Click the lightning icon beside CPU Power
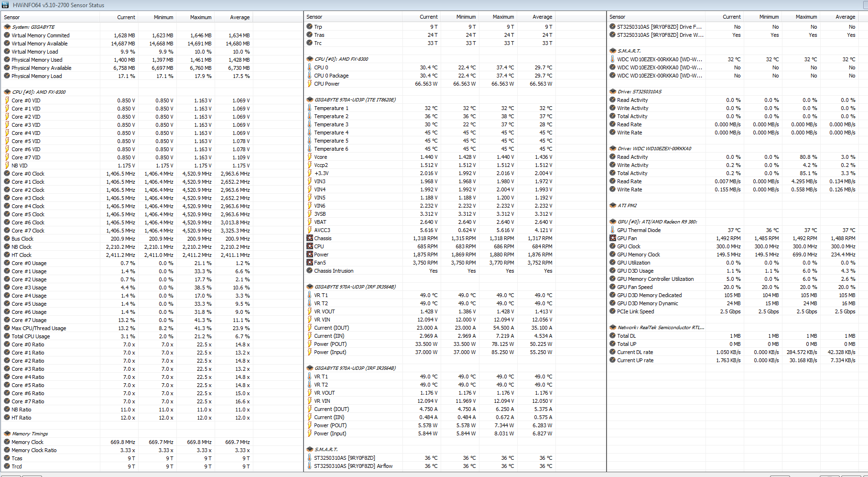868x477 pixels. coord(309,84)
